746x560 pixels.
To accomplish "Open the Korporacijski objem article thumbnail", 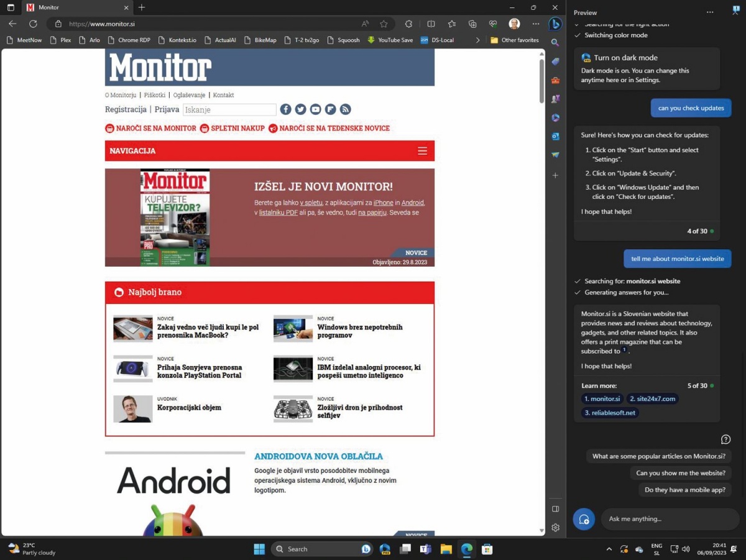I will pos(133,409).
